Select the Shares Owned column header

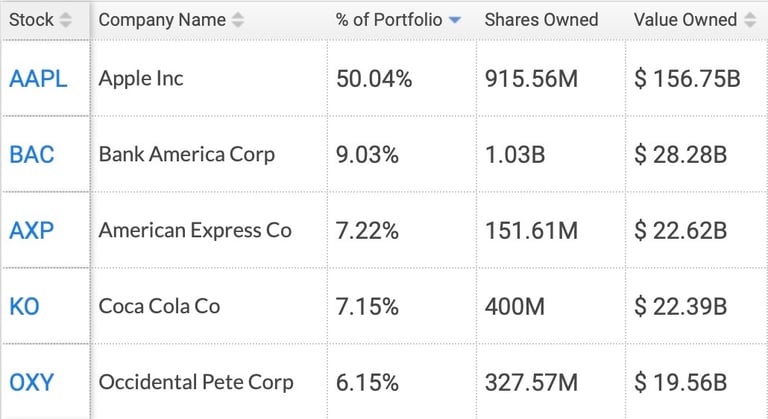(x=541, y=20)
